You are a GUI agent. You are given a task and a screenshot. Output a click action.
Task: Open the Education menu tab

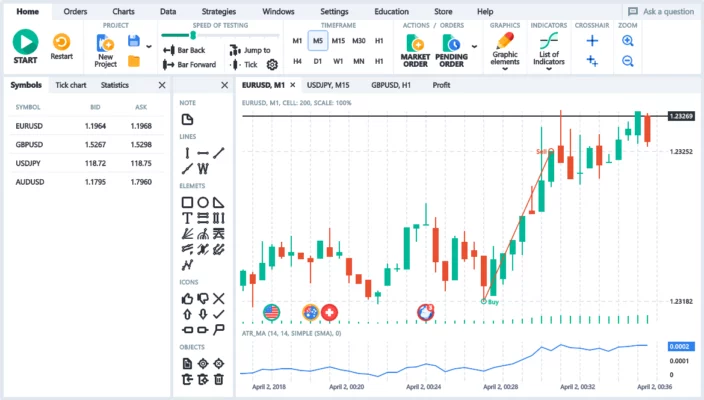point(392,12)
